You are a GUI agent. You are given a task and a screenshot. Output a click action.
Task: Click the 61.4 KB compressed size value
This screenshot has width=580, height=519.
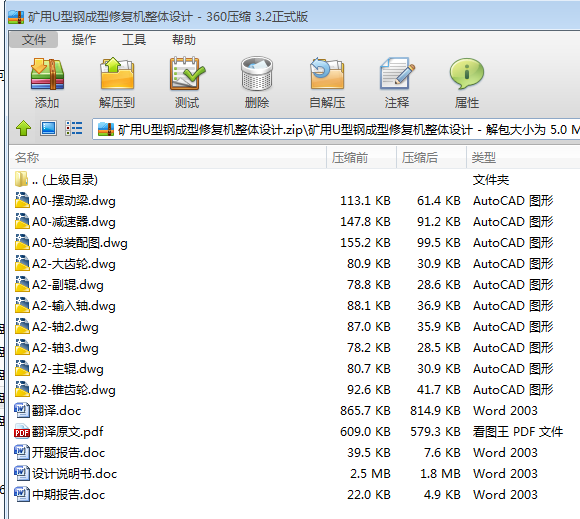click(x=439, y=200)
